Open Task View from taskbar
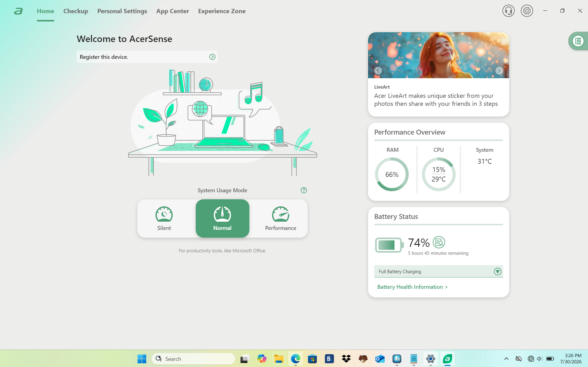Image resolution: width=588 pixels, height=367 pixels. [x=245, y=358]
